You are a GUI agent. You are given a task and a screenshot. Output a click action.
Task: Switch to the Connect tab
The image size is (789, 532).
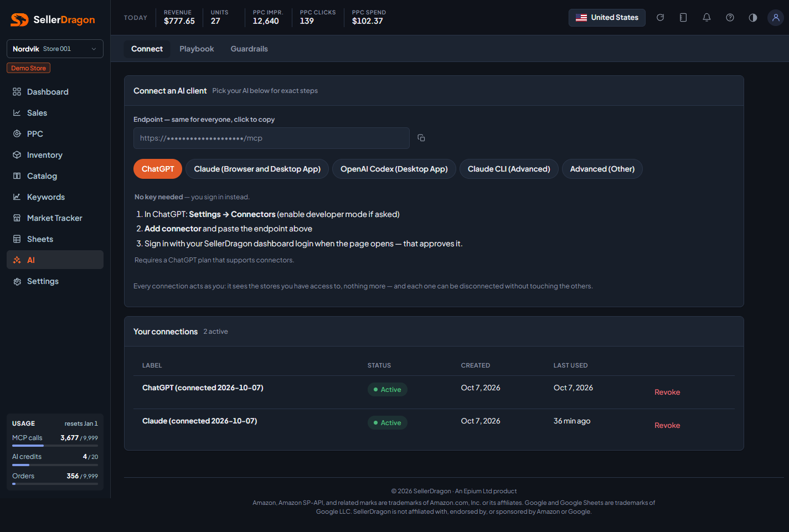[x=147, y=49]
